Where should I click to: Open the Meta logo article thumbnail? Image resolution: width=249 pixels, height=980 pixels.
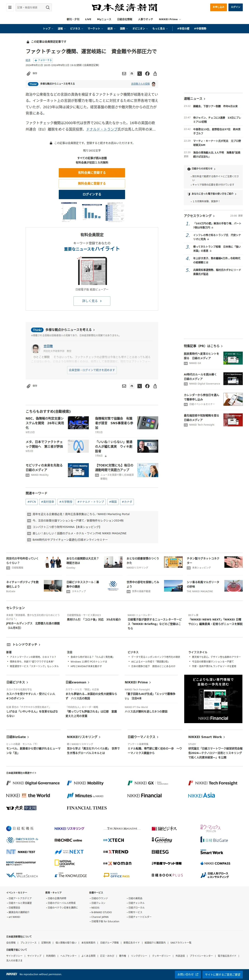78,446
